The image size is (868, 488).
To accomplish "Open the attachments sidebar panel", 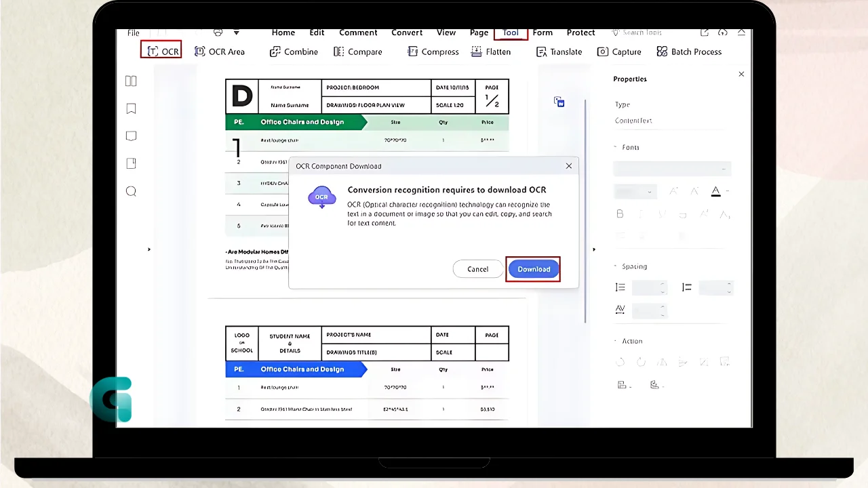I will (131, 163).
